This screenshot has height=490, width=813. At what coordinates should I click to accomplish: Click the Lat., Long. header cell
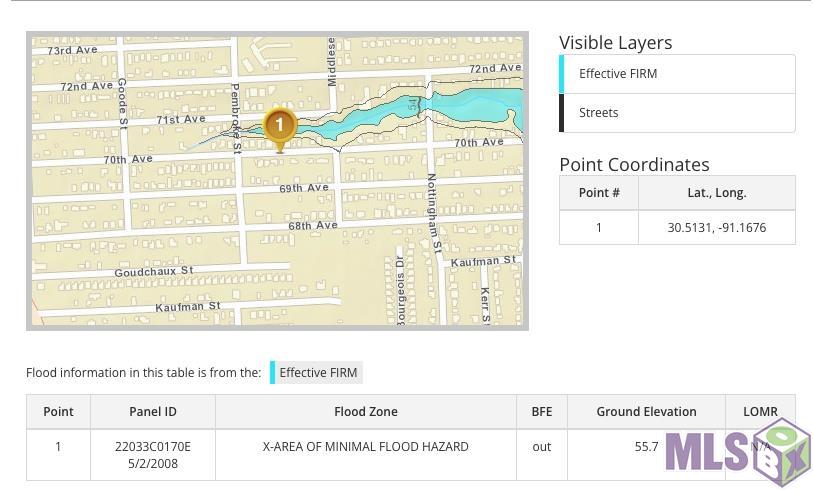716,193
